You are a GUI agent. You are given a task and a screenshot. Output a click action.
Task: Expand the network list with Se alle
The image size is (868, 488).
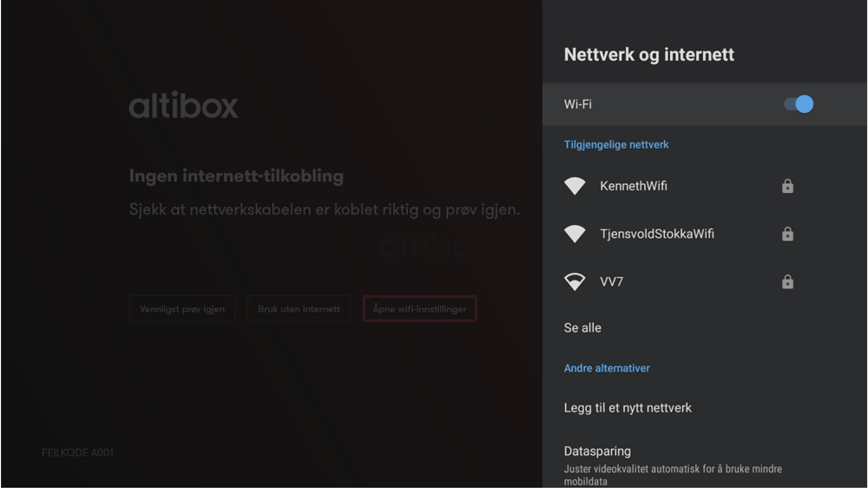click(x=582, y=328)
